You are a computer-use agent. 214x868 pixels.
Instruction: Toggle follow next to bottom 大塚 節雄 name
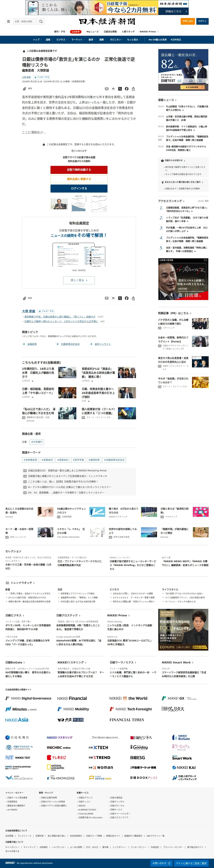click(x=46, y=311)
